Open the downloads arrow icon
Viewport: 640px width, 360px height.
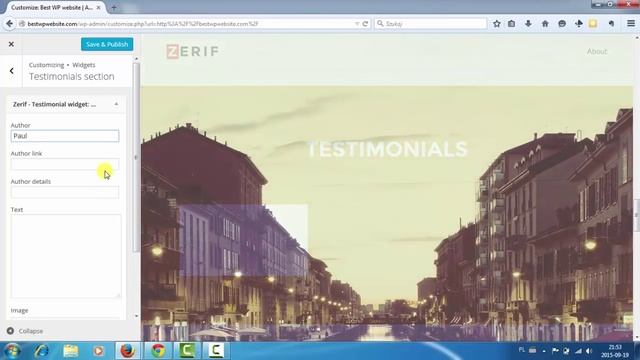coord(528,24)
